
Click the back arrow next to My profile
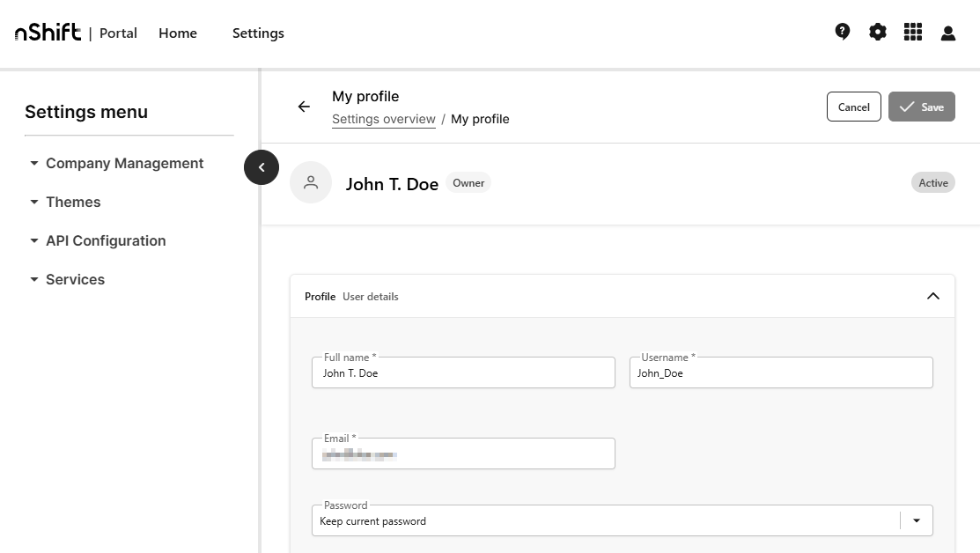pyautogui.click(x=304, y=107)
